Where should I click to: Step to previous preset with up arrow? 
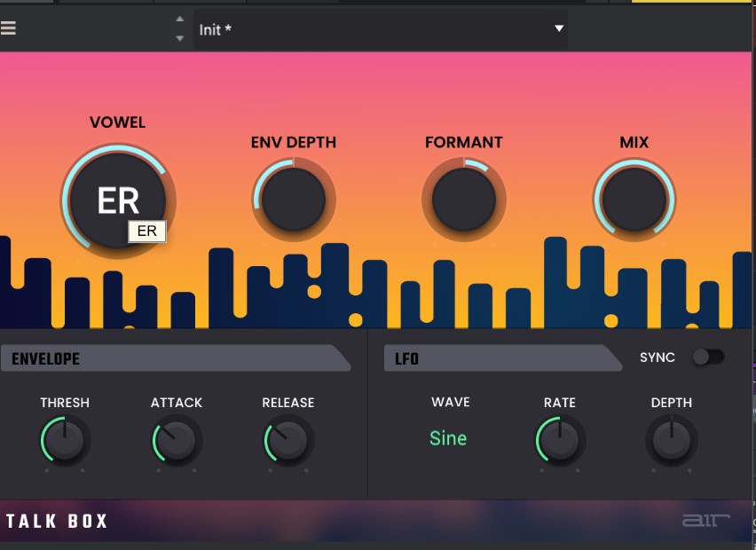pos(180,19)
